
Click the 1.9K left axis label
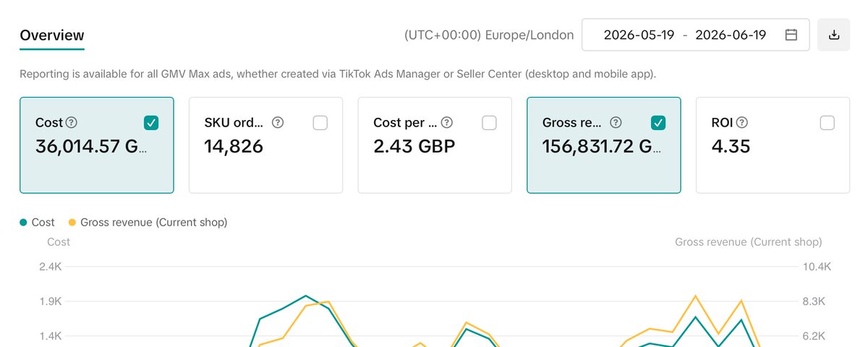tap(50, 301)
